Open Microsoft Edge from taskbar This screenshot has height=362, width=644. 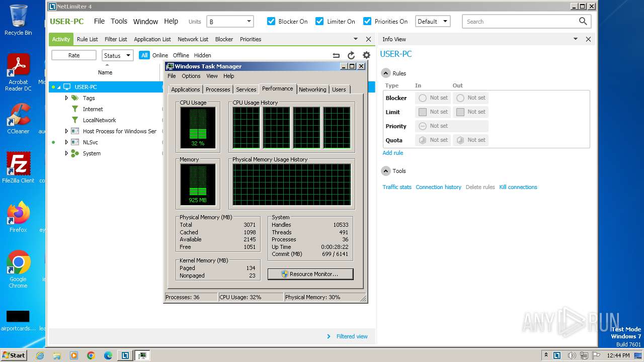pos(108,355)
